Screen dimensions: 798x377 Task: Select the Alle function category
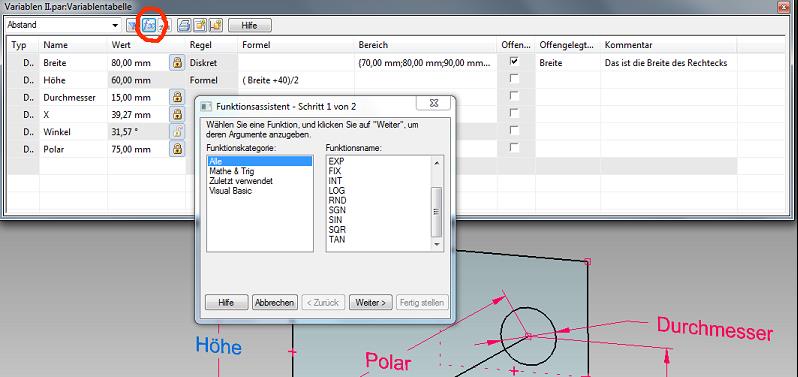[x=259, y=161]
